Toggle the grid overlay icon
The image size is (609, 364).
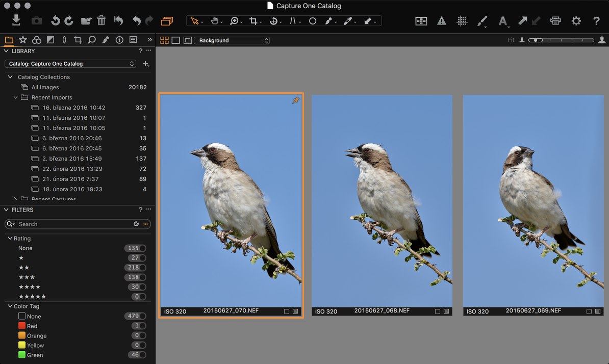tap(462, 21)
